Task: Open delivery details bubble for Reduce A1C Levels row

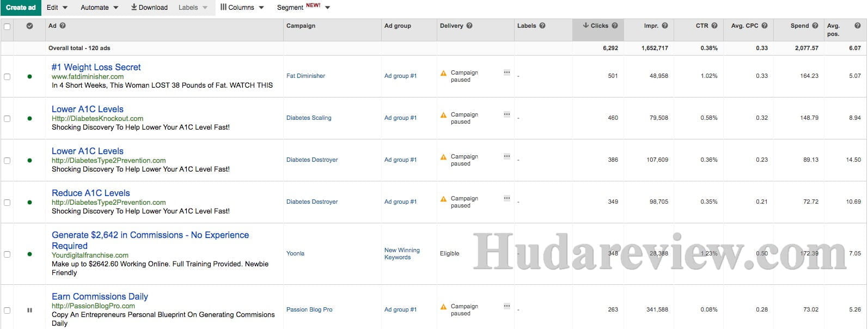Action: pos(507,198)
